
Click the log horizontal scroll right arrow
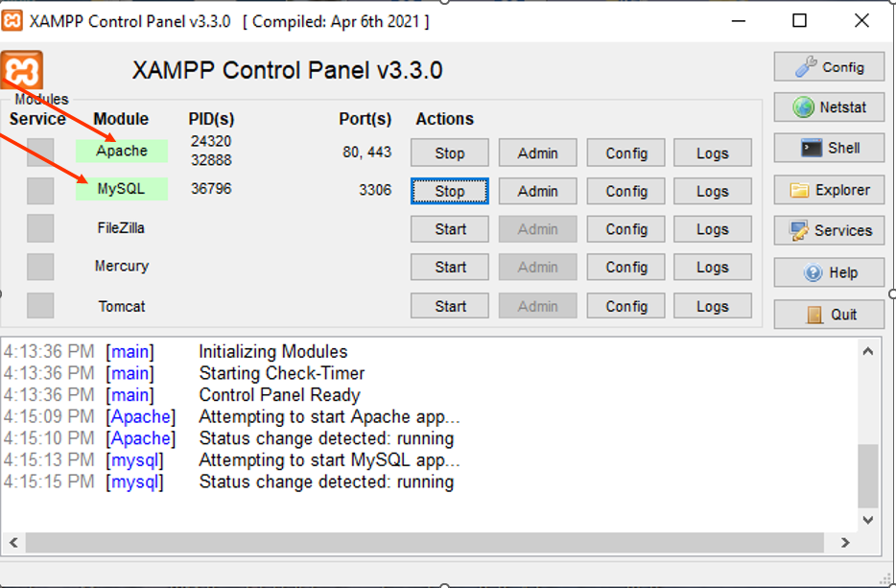[x=845, y=542]
